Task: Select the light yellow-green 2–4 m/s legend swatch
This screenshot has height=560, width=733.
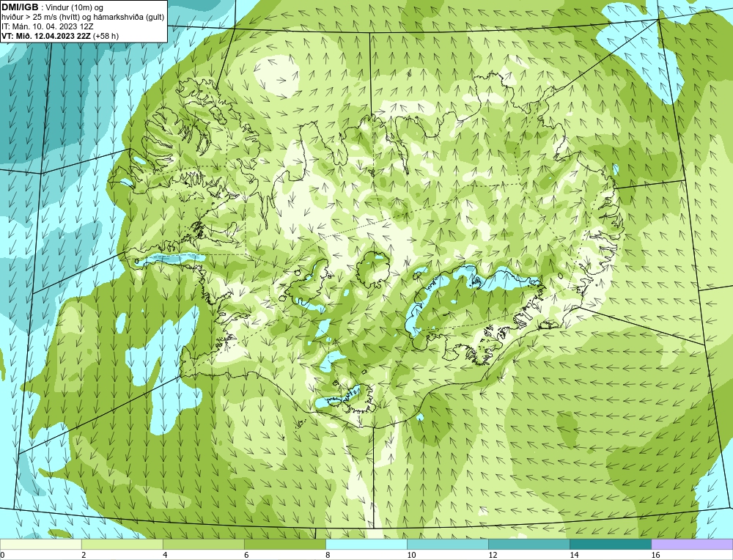Action: pyautogui.click(x=122, y=545)
